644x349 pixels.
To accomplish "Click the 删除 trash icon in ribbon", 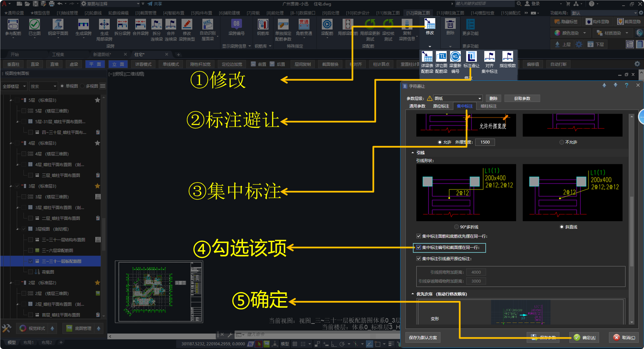I will (450, 25).
